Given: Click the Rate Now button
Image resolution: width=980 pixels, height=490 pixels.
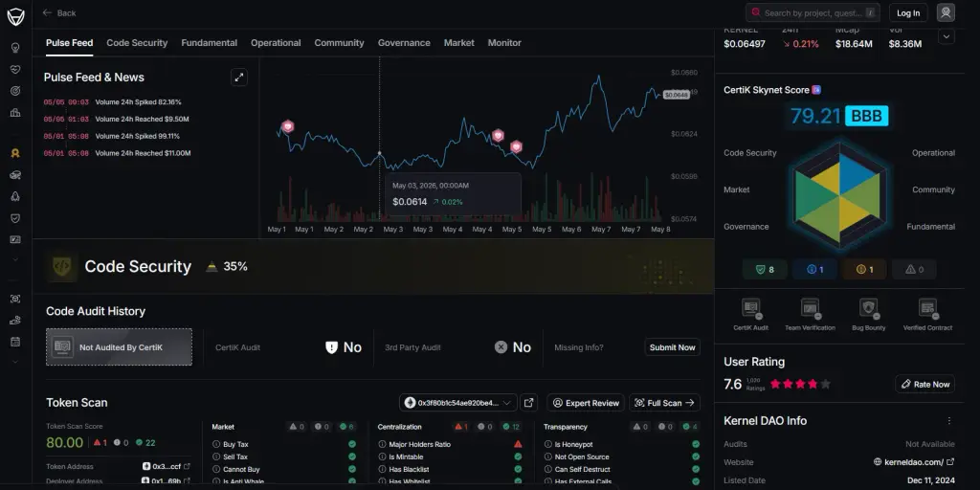Looking at the screenshot, I should tap(925, 384).
